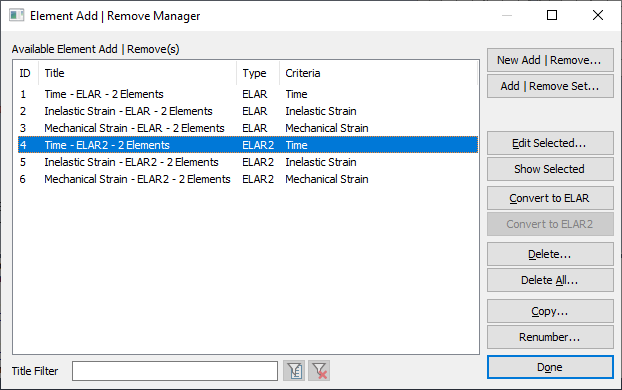Click the Copy button

click(x=550, y=311)
